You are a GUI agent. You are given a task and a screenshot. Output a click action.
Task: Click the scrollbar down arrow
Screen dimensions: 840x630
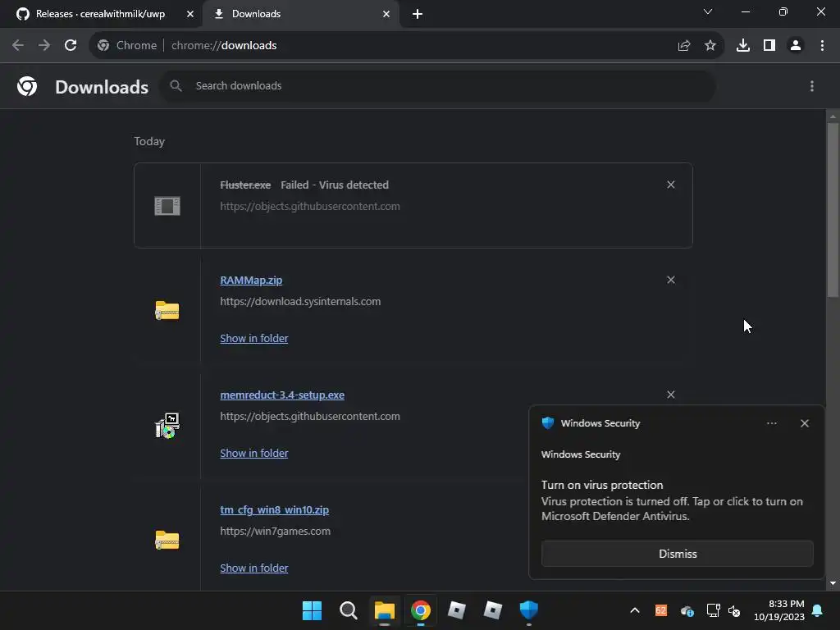tap(833, 583)
